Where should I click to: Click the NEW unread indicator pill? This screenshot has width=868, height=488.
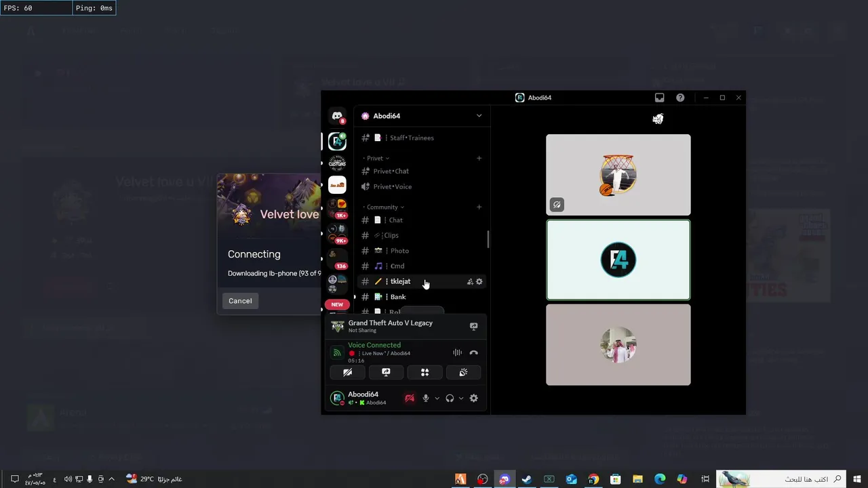[x=337, y=304]
